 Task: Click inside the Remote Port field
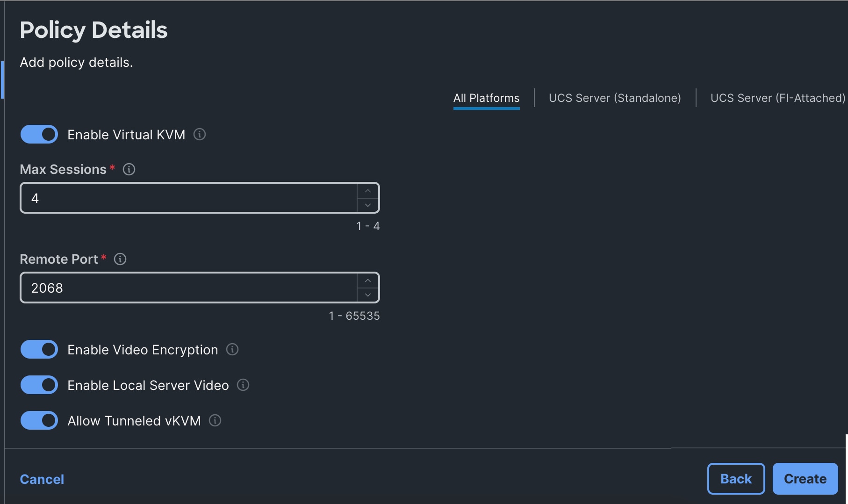[187, 288]
